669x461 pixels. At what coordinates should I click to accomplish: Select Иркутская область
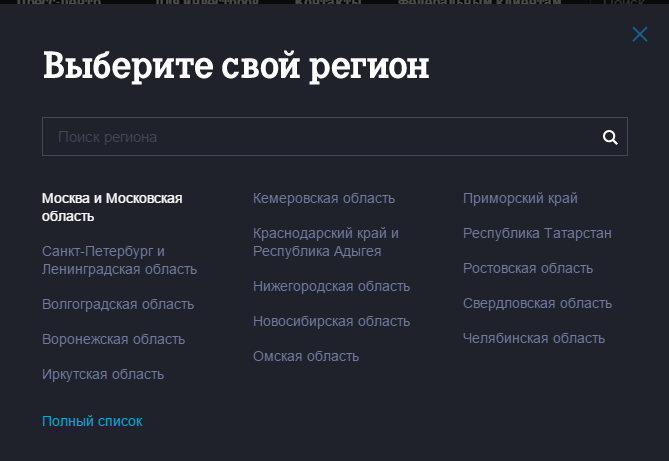[x=103, y=374]
